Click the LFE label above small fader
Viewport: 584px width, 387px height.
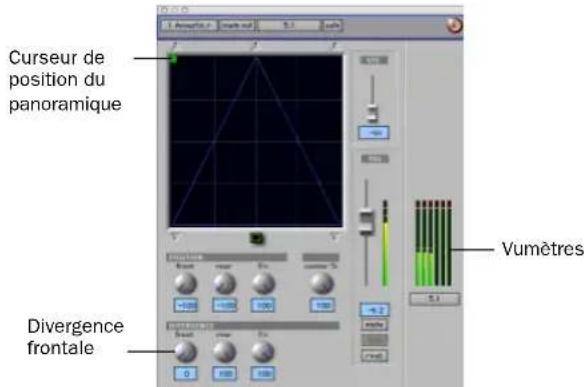coord(374,60)
